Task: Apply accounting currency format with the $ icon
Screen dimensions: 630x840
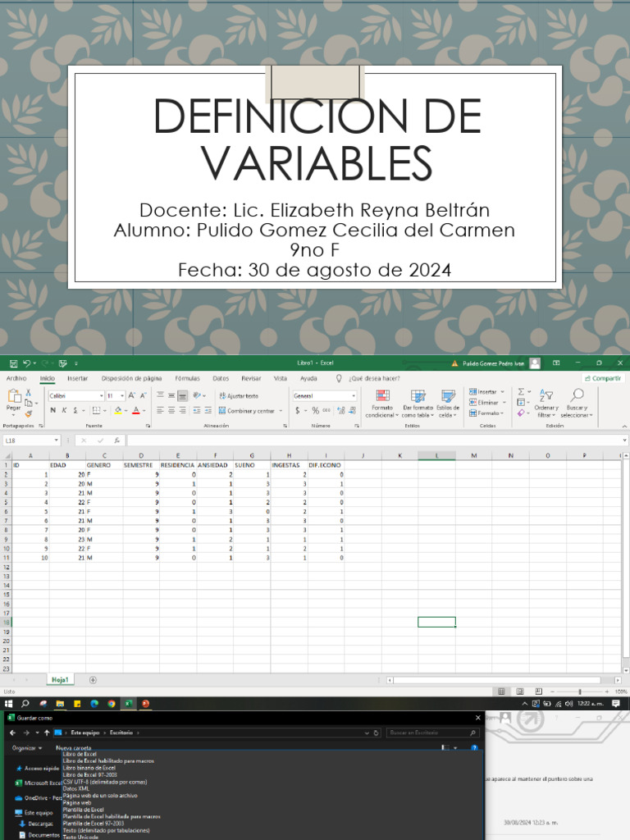Action: click(297, 410)
